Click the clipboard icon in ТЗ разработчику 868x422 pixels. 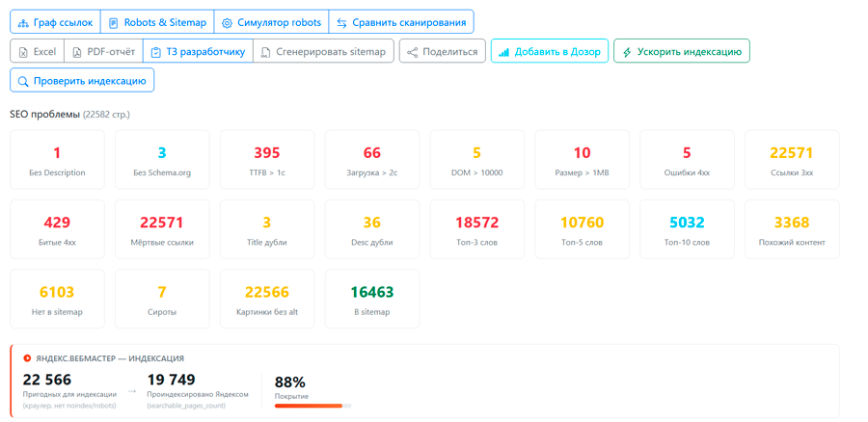[x=156, y=53]
